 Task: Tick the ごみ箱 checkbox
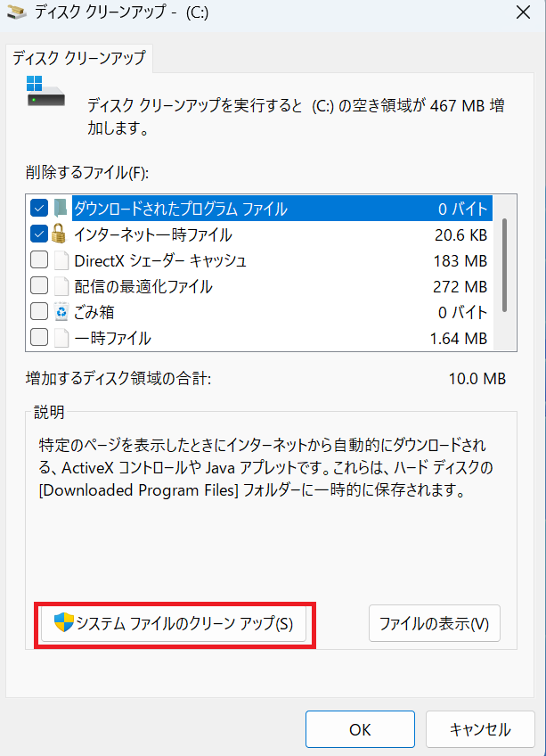[x=39, y=313]
